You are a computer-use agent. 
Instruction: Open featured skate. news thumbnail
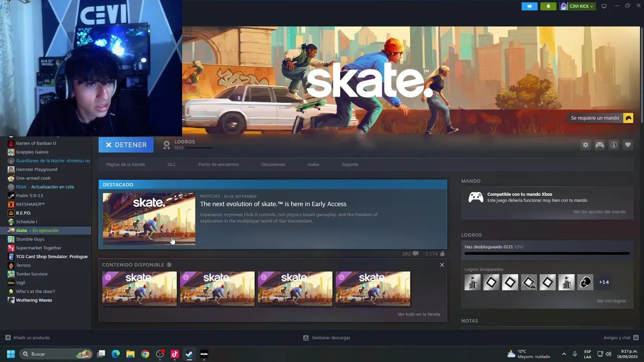click(x=149, y=219)
